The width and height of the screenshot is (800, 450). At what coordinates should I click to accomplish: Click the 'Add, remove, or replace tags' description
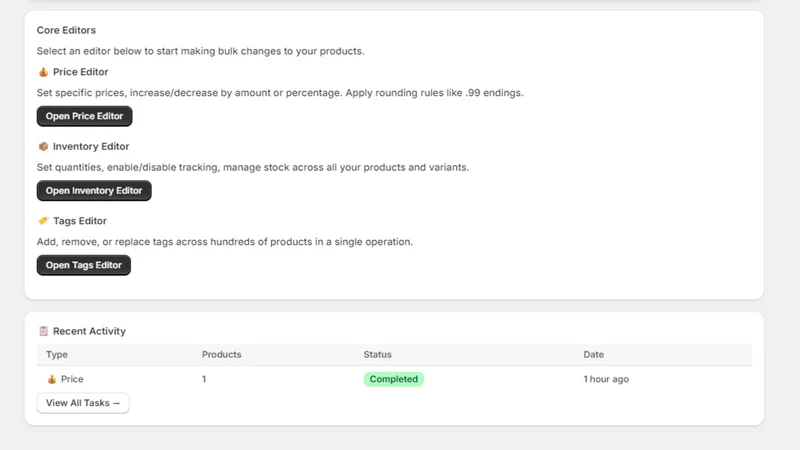coord(224,242)
